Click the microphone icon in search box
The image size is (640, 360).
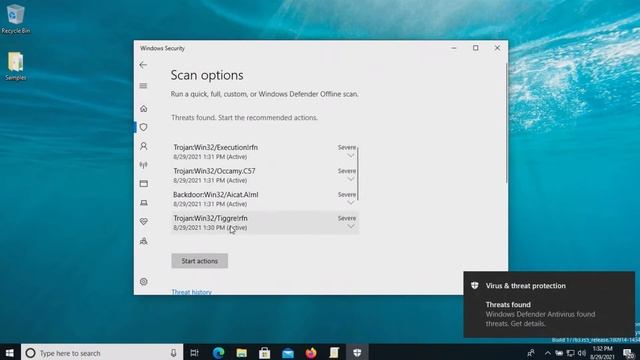pyautogui.click(x=173, y=353)
